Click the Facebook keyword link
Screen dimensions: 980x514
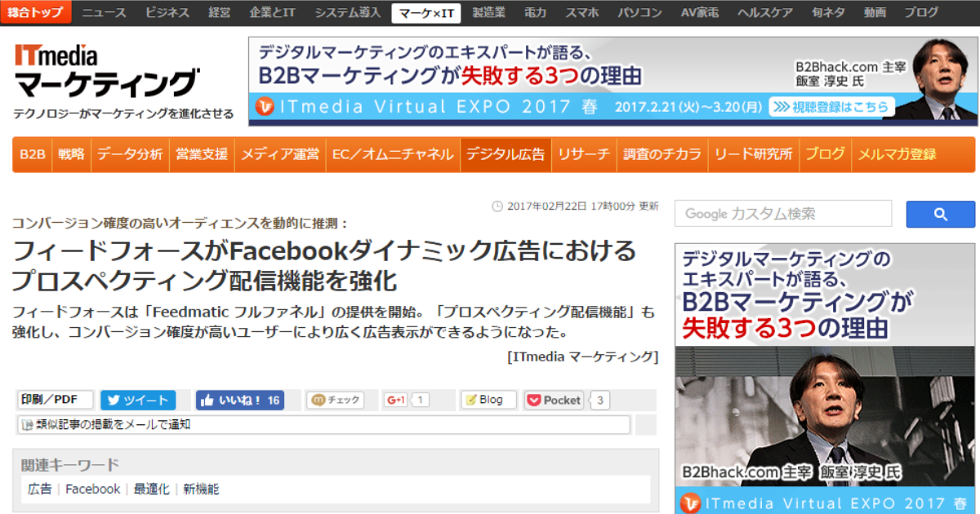point(92,489)
